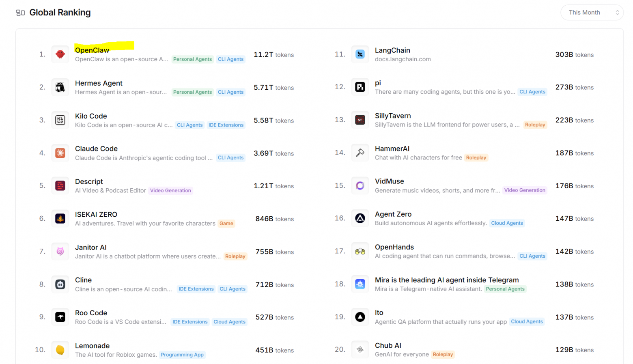The height and width of the screenshot is (364, 633).
Task: Click the Claude Code orange icon
Action: point(60,153)
